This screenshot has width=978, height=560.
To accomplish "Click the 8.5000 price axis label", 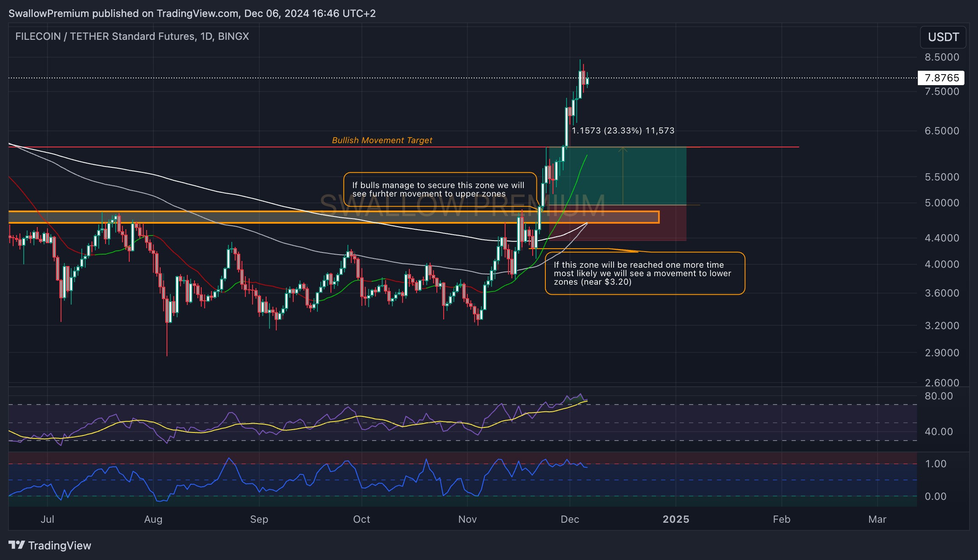I will point(942,57).
